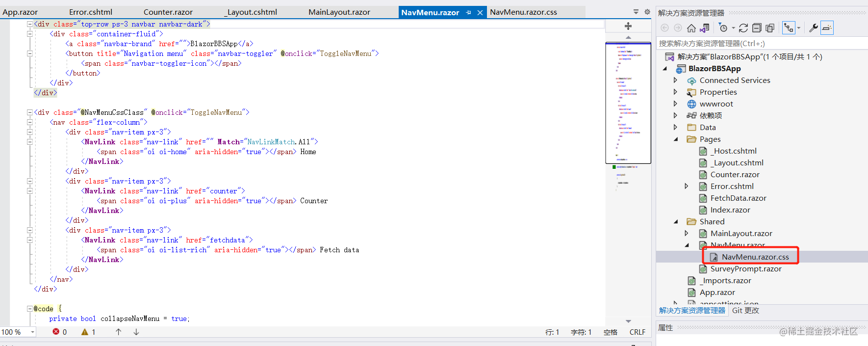This screenshot has width=868, height=346.
Task: Open the NavMenu.razor.css editor tab
Action: [523, 12]
